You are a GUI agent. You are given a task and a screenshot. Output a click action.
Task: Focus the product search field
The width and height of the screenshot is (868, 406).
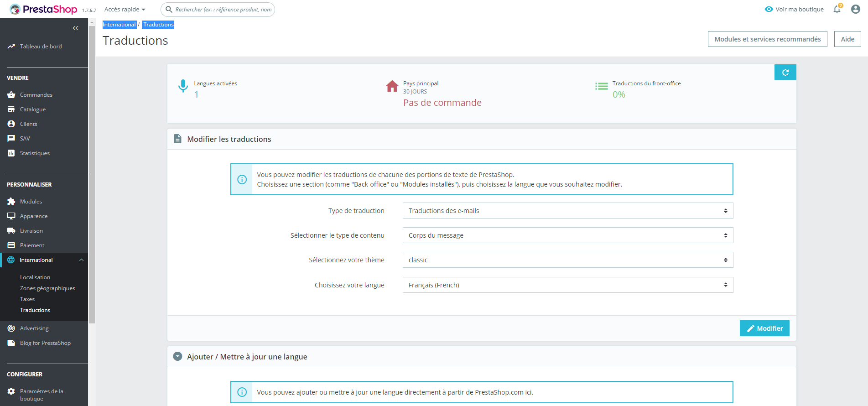click(218, 10)
